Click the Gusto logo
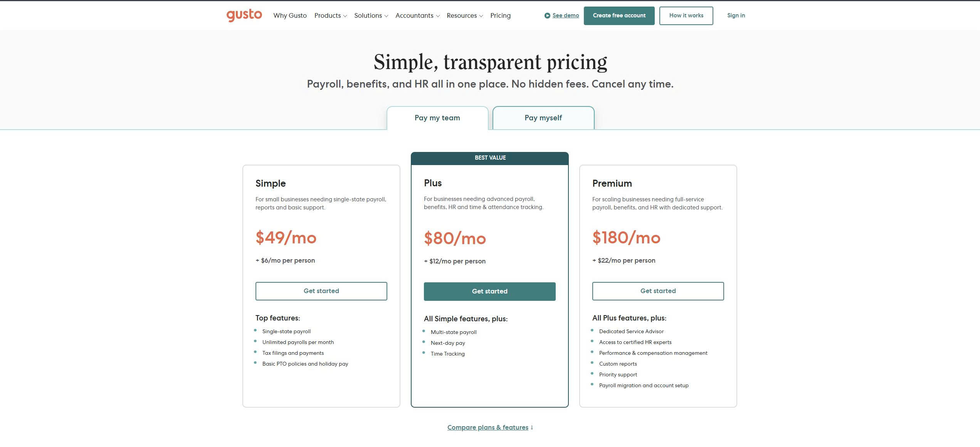Image resolution: width=980 pixels, height=447 pixels. click(x=244, y=15)
